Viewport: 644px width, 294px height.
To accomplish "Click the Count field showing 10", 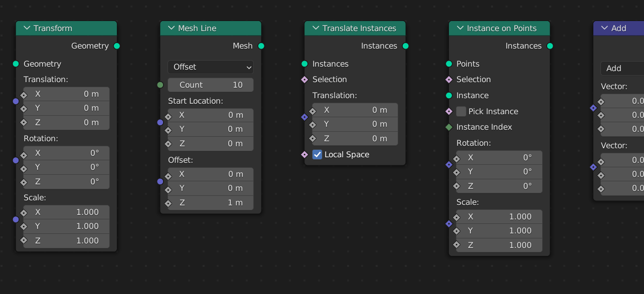I will tap(211, 85).
